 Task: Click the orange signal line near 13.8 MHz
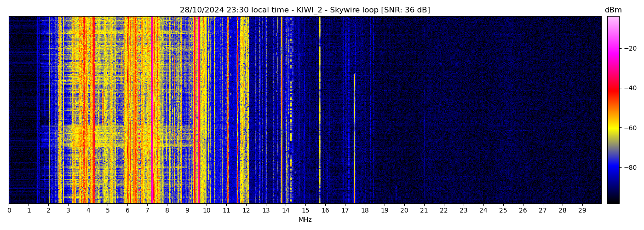point(281,110)
